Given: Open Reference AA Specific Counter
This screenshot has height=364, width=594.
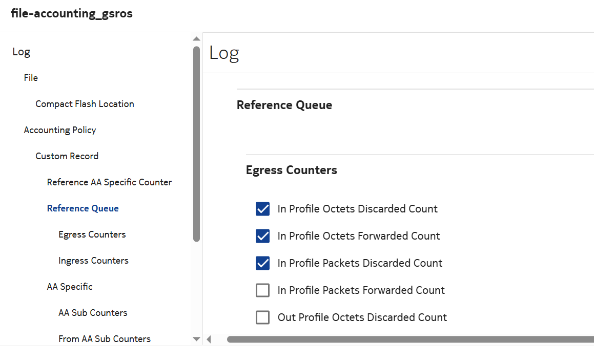Looking at the screenshot, I should [x=109, y=182].
